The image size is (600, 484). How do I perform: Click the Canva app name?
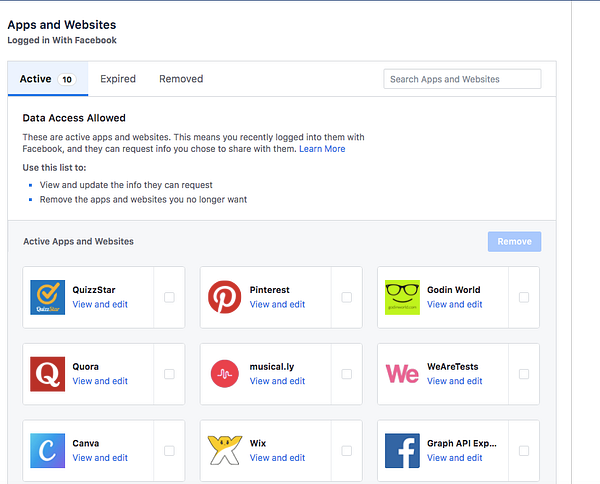(86, 443)
